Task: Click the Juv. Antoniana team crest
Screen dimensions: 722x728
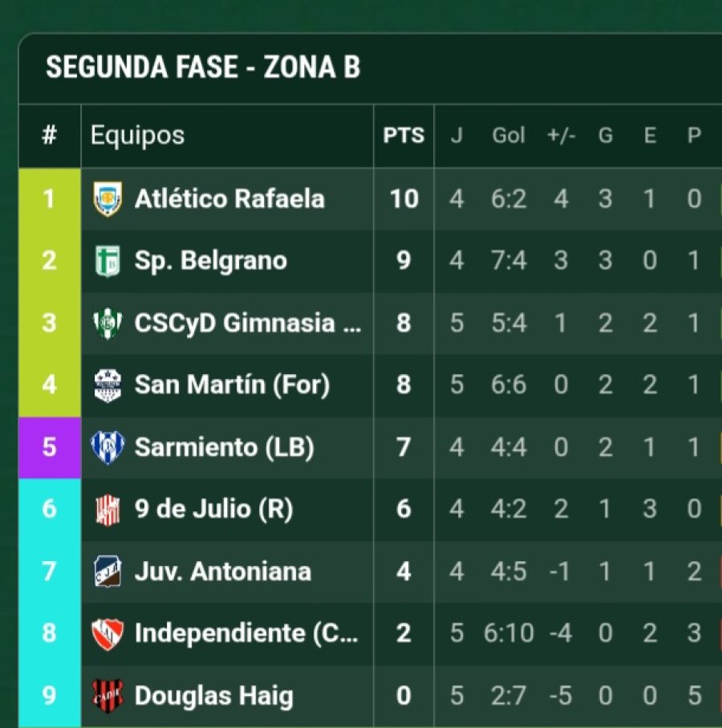Action: [x=107, y=571]
